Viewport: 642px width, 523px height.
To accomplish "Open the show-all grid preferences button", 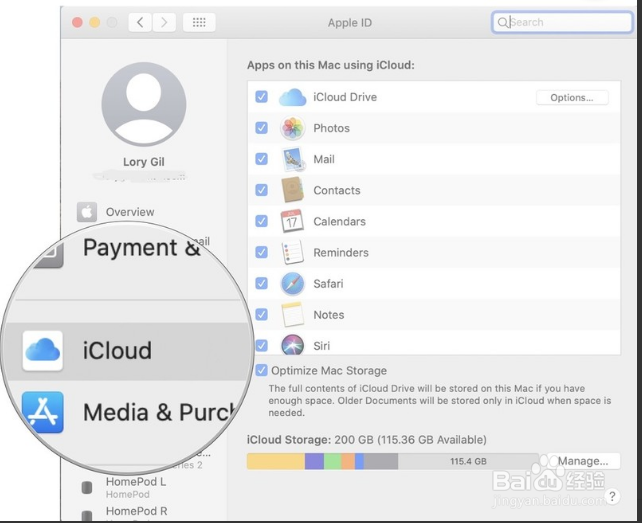I will click(199, 22).
